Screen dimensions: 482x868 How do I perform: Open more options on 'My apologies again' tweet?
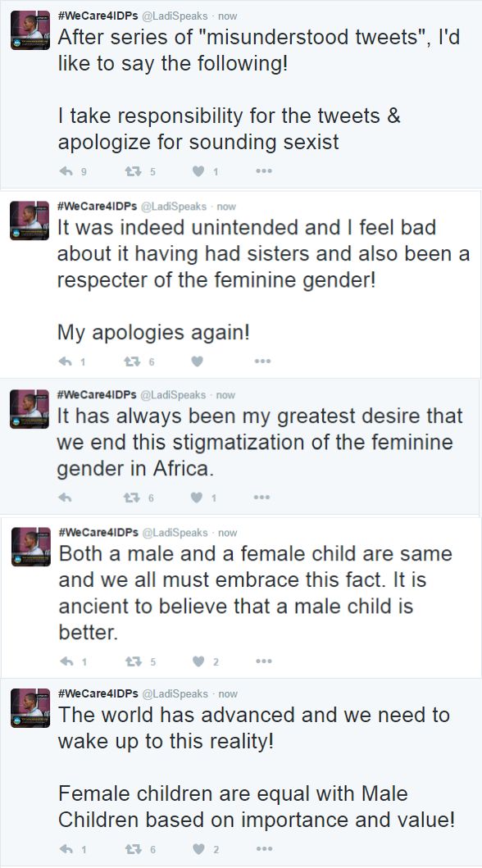[263, 361]
